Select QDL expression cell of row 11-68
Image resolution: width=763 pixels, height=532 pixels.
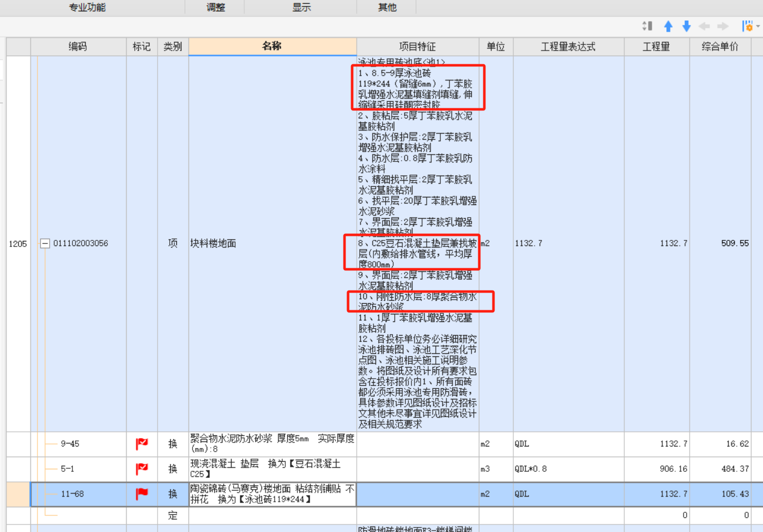pos(568,494)
